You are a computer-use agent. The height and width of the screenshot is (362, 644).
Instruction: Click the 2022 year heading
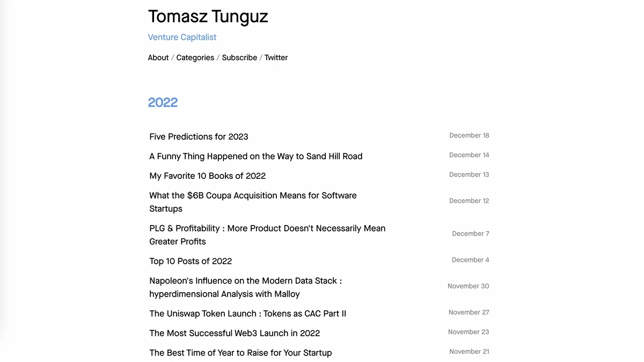(163, 103)
